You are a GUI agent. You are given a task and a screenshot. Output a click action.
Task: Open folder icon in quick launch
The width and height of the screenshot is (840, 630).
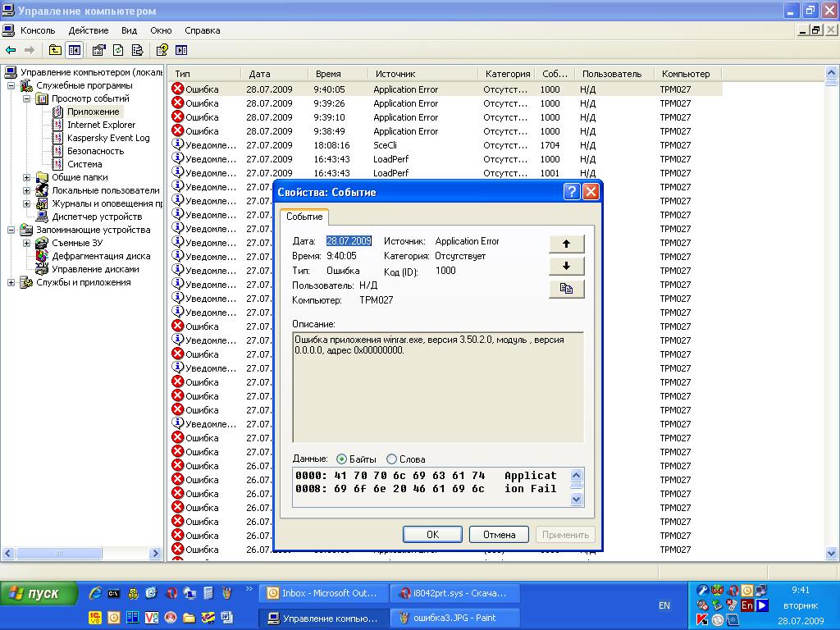coord(189,618)
